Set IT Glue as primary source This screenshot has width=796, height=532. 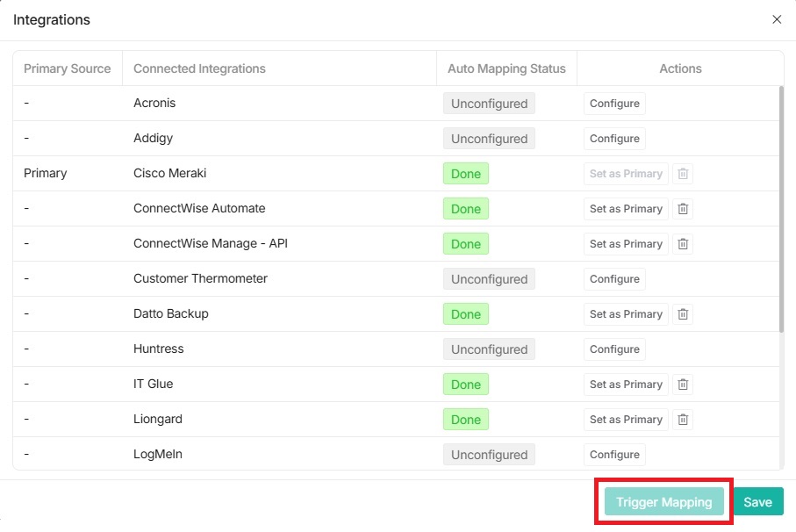[x=626, y=384]
